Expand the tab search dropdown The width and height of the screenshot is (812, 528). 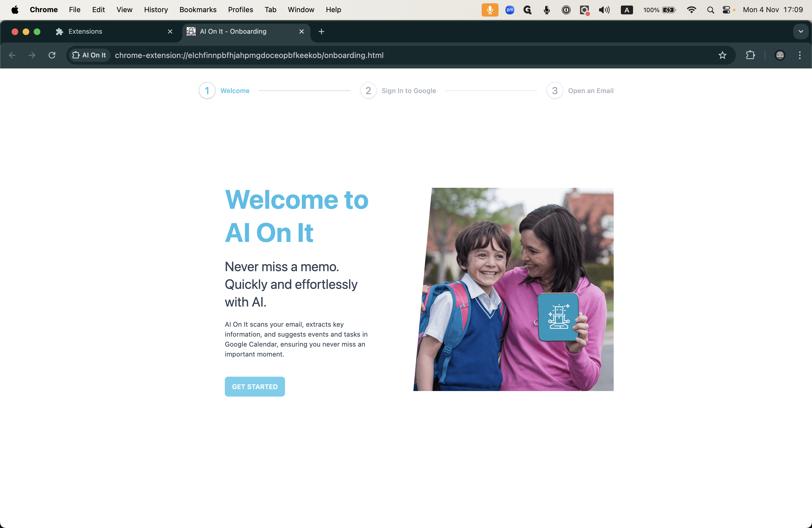click(801, 31)
